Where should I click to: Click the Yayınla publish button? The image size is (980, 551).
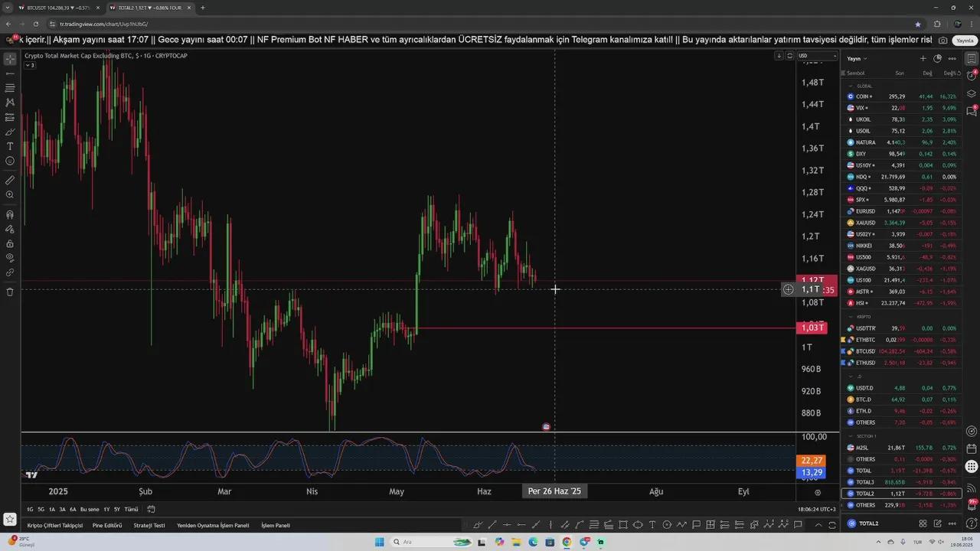point(964,40)
